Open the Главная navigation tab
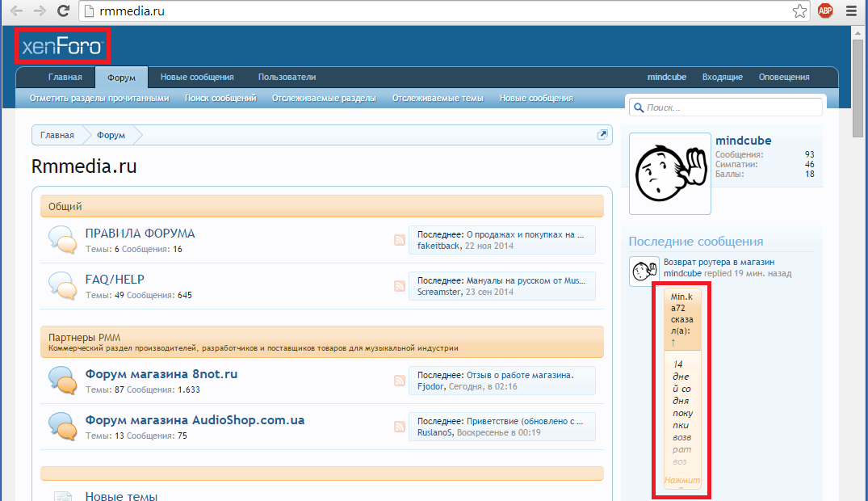Screen dimensions: 868x501 [65, 77]
